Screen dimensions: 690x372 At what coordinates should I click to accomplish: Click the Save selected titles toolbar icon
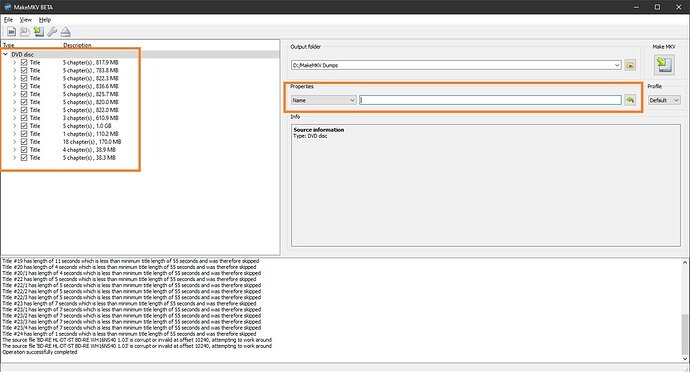(39, 32)
